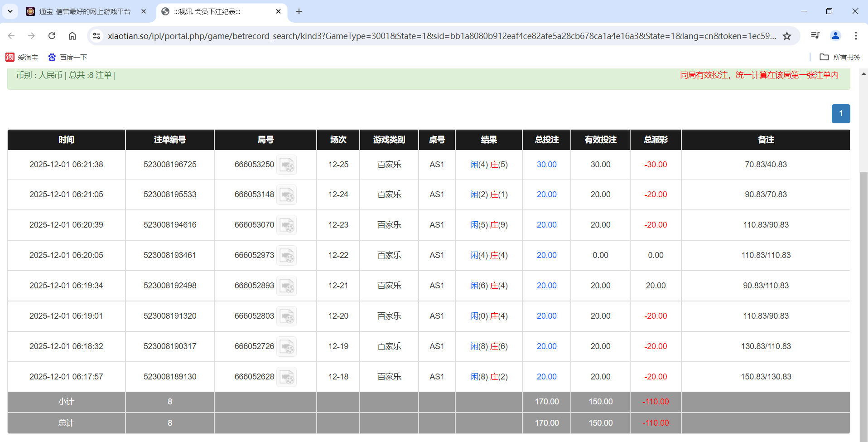Switch to the 通宝 game platform tab
This screenshot has width=868, height=442.
coord(85,11)
